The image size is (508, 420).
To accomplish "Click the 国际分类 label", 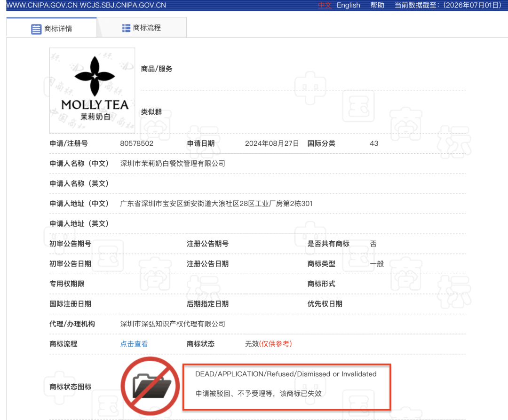I will coord(321,143).
